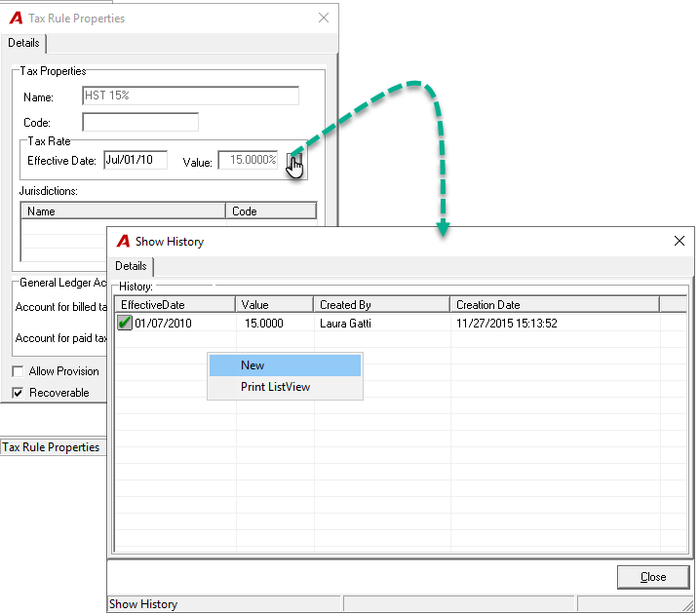This screenshot has height=614, width=700.
Task: Click the red A logo in Show History title
Action: click(124, 242)
